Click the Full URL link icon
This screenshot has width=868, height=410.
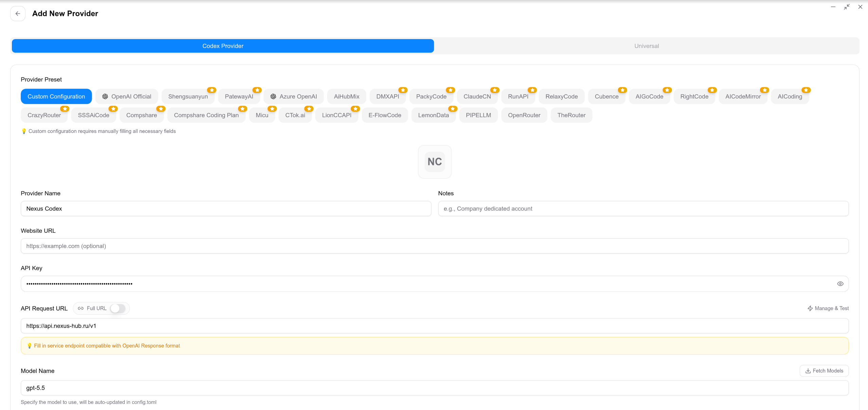pyautogui.click(x=81, y=308)
